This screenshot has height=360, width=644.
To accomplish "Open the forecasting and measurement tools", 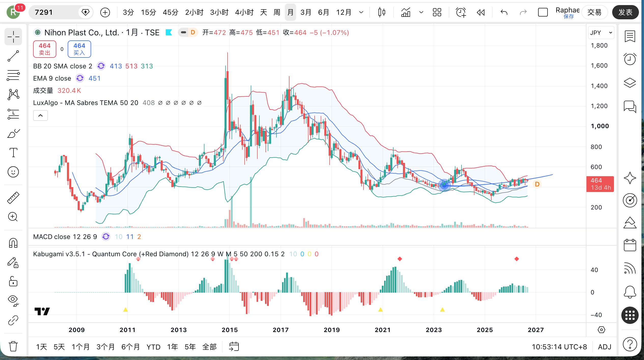I will coord(13,114).
